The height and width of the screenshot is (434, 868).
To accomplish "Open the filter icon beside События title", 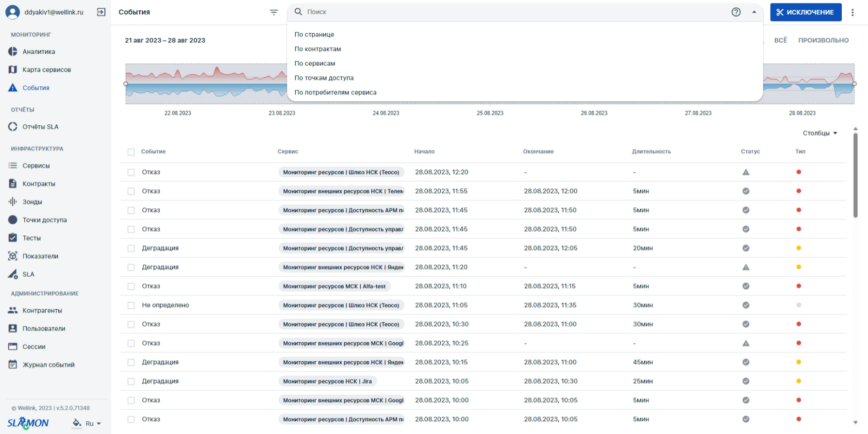I will coord(274,12).
